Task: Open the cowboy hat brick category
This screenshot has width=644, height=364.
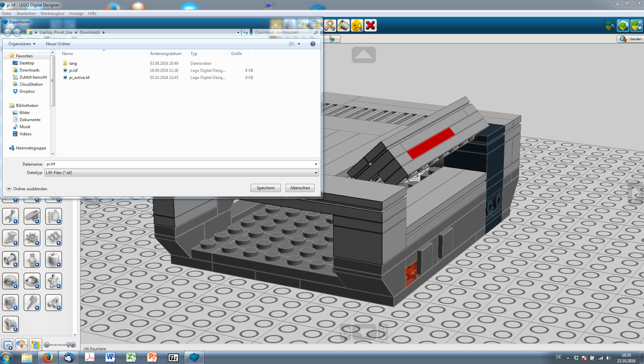Action: pos(32,281)
